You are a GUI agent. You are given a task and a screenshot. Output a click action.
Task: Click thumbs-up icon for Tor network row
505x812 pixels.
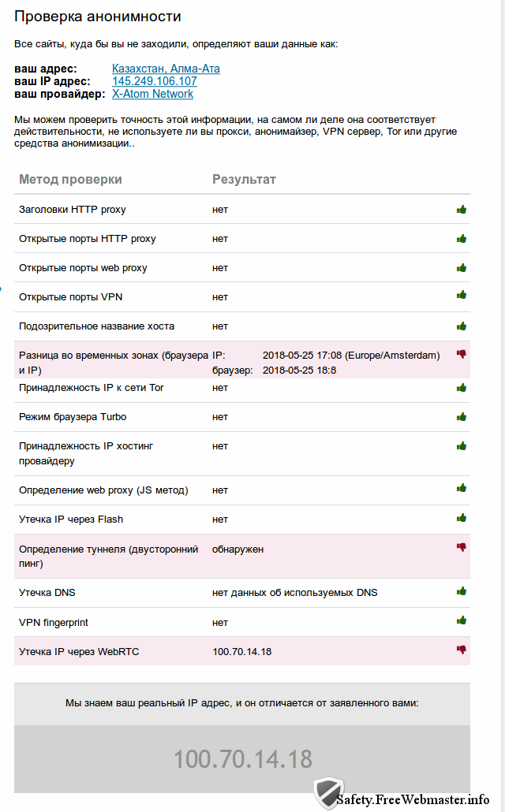(462, 387)
